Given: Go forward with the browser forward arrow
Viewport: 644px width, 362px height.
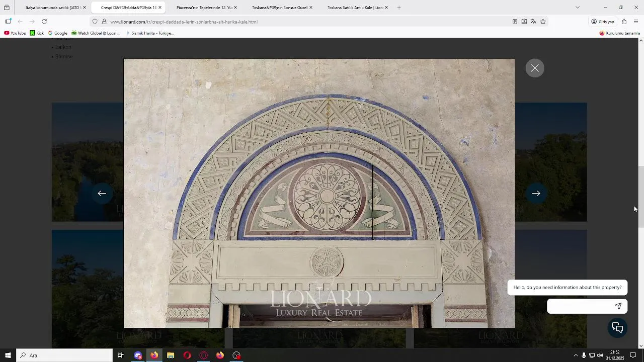Looking at the screenshot, I should [32, 22].
